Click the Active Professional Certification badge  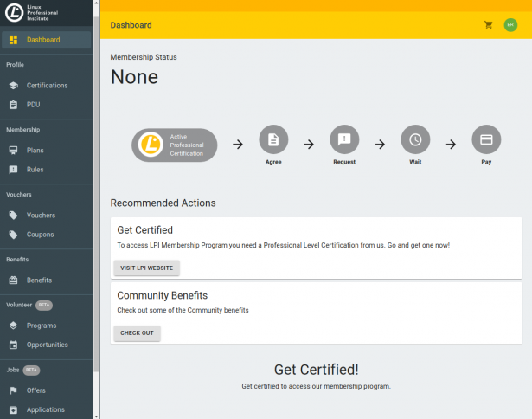(x=175, y=145)
